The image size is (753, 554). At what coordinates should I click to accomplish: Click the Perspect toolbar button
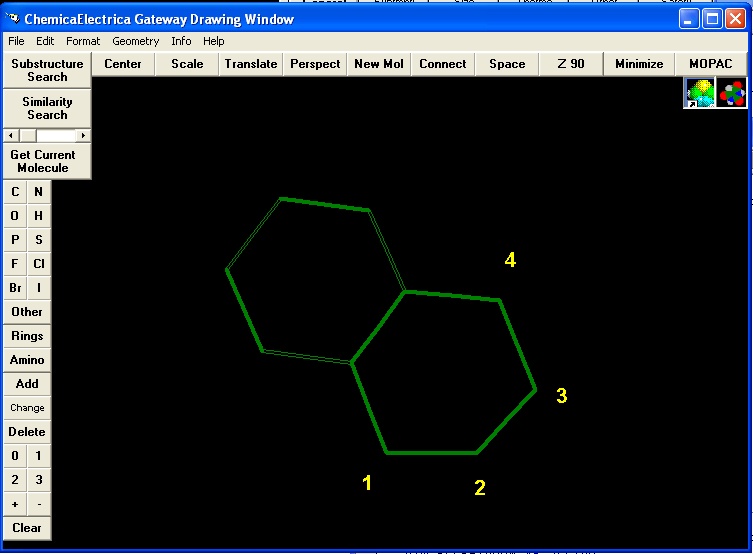click(x=315, y=64)
